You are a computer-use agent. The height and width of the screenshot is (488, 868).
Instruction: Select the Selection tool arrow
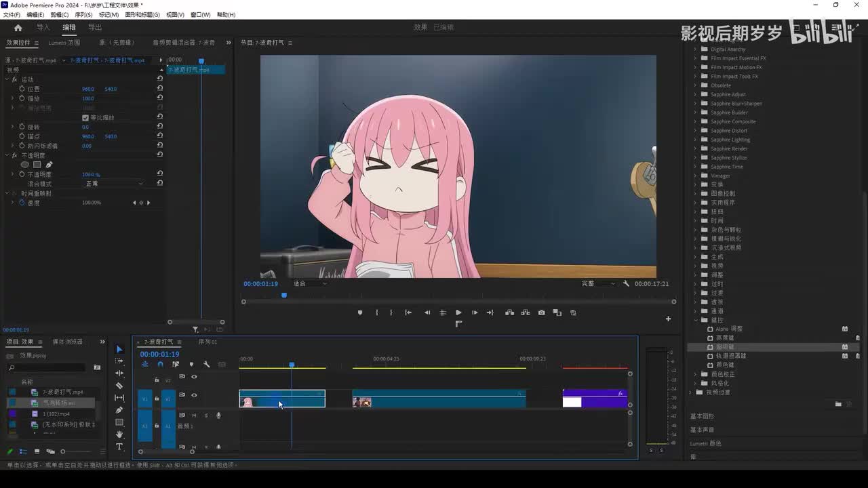(x=119, y=349)
